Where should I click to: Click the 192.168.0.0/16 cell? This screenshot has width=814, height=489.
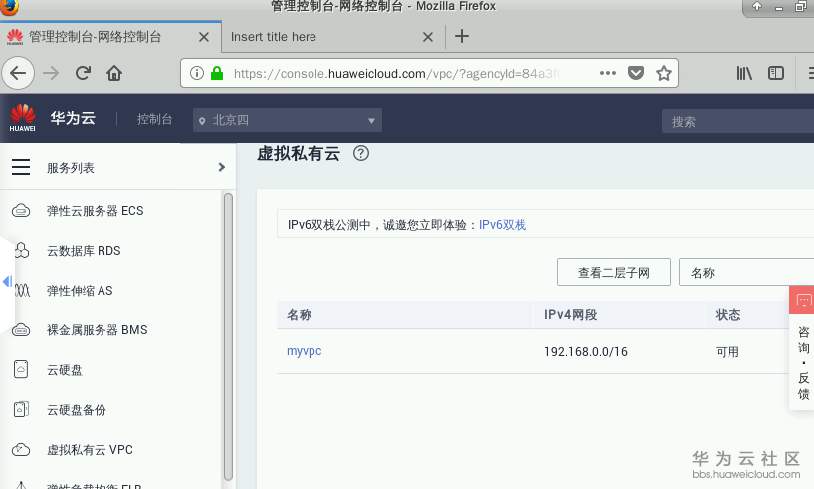586,351
